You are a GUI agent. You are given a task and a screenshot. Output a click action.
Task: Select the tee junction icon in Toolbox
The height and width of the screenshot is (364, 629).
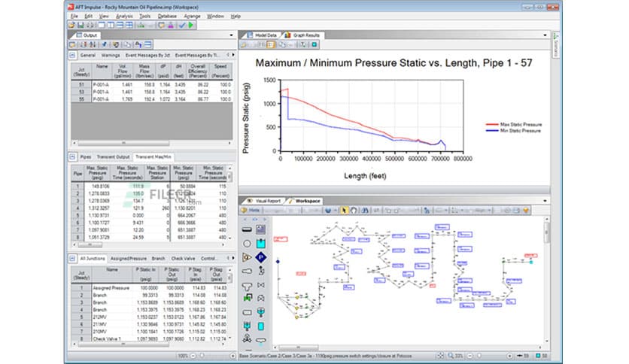(247, 286)
